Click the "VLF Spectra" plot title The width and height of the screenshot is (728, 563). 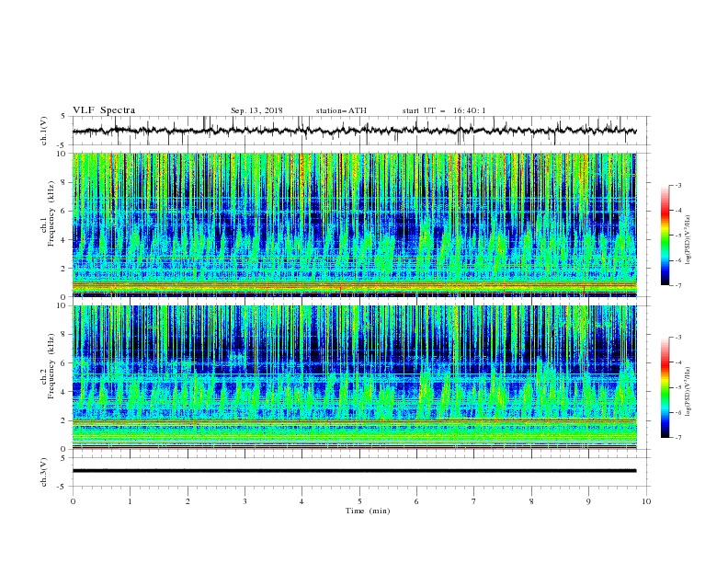coord(104,110)
